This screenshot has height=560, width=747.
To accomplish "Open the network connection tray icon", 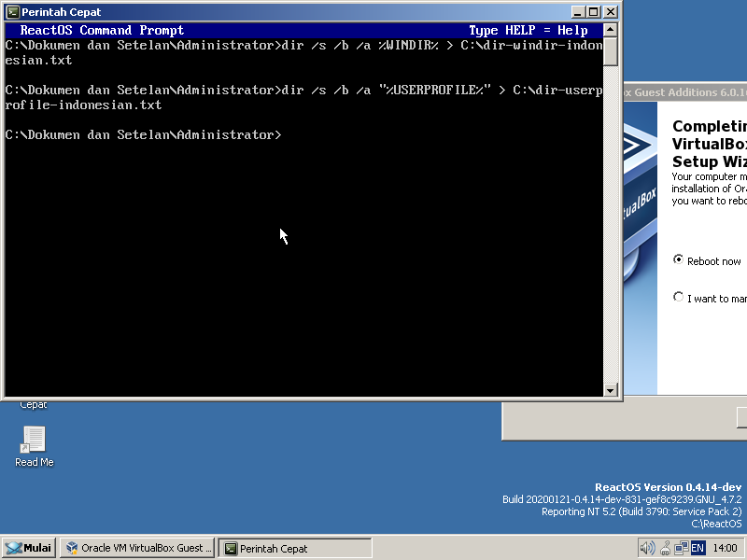I will 682,548.
